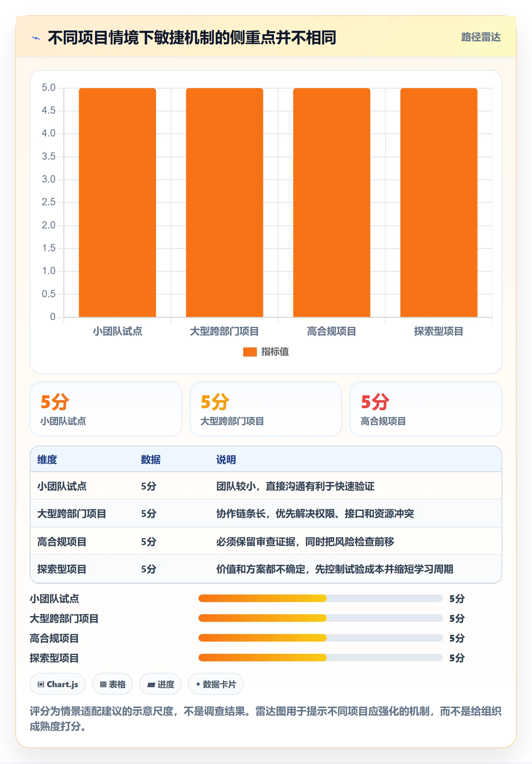Click the 小团队试点 bar in the chart

(x=117, y=203)
